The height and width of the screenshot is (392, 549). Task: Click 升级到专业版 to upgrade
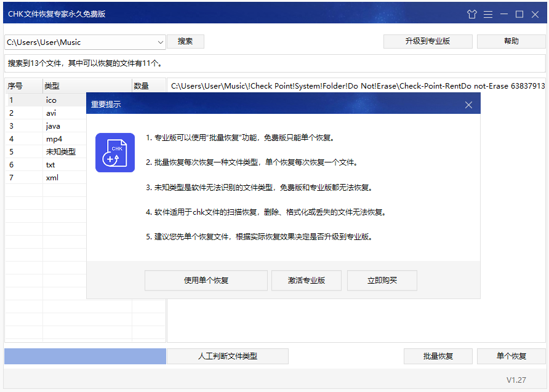[x=428, y=41]
